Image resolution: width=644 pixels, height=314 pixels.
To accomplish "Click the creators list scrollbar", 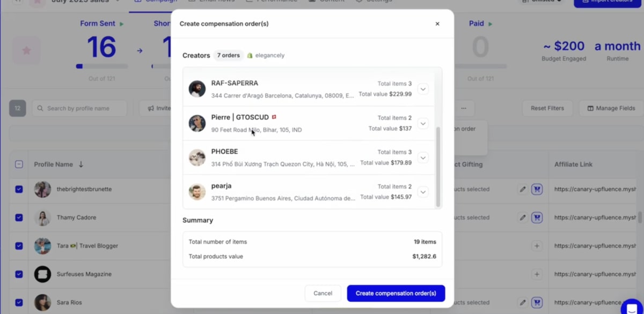I will (x=438, y=167).
